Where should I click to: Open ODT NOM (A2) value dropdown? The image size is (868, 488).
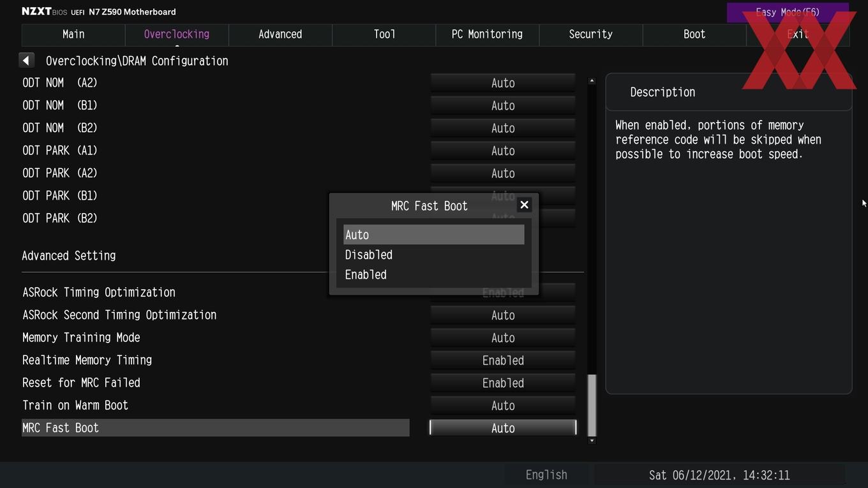[503, 83]
